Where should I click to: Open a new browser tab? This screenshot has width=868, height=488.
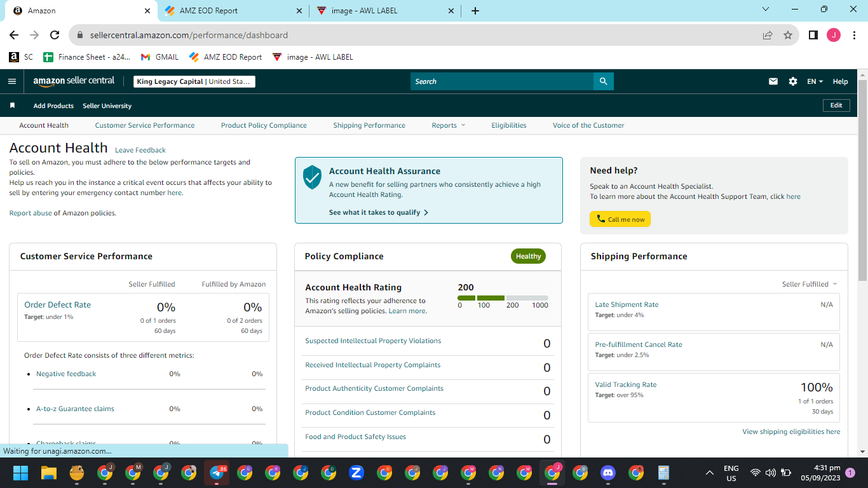pos(475,11)
